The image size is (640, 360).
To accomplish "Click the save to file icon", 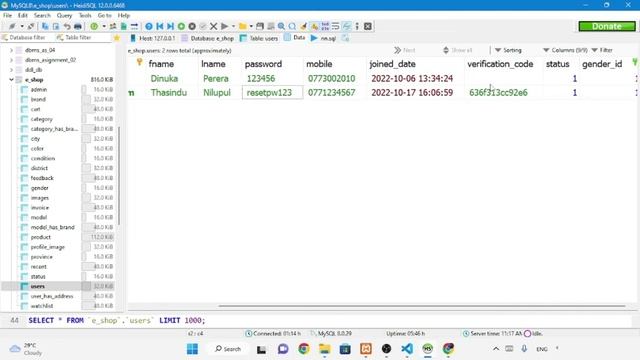I will pos(260,27).
